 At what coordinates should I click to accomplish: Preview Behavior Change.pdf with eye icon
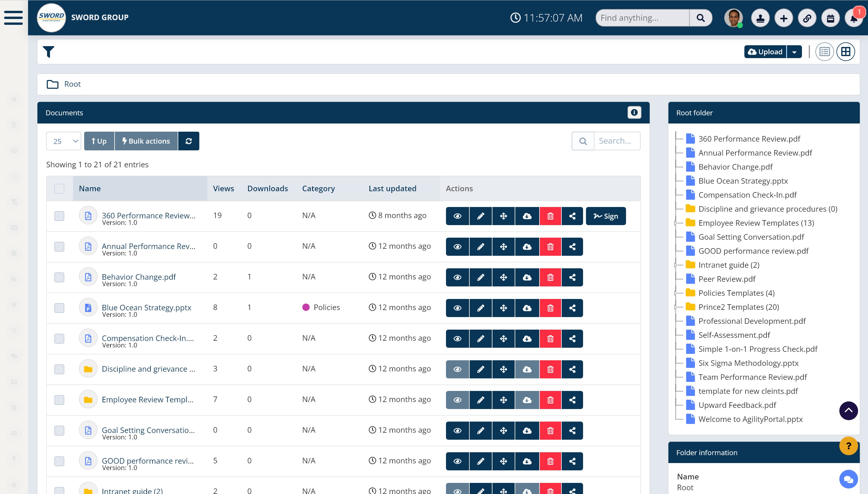pyautogui.click(x=457, y=277)
